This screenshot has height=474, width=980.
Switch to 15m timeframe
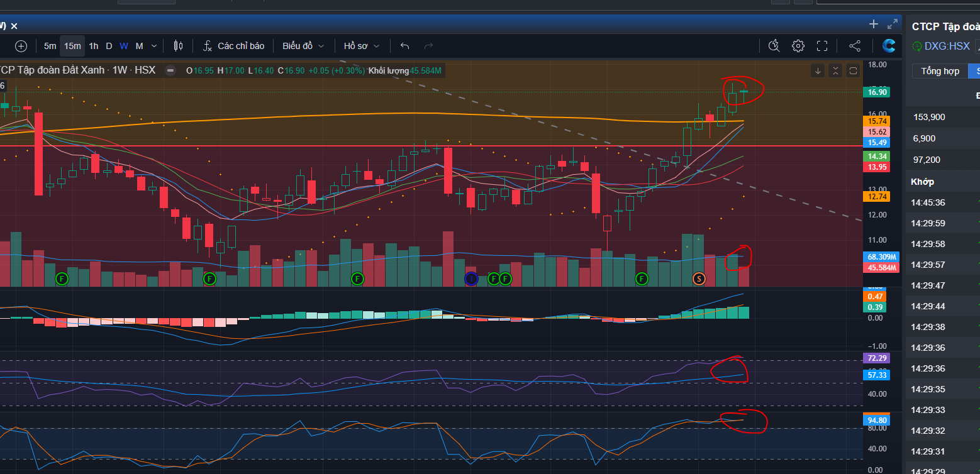72,46
